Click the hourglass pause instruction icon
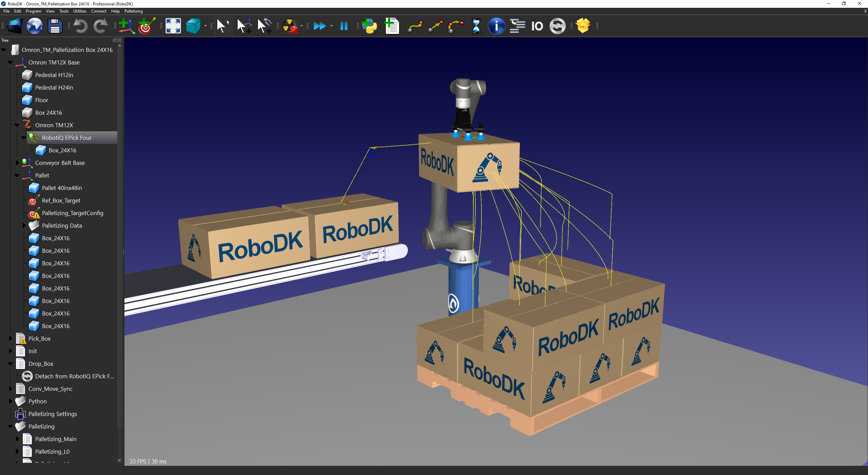The image size is (868, 475). coord(476,26)
